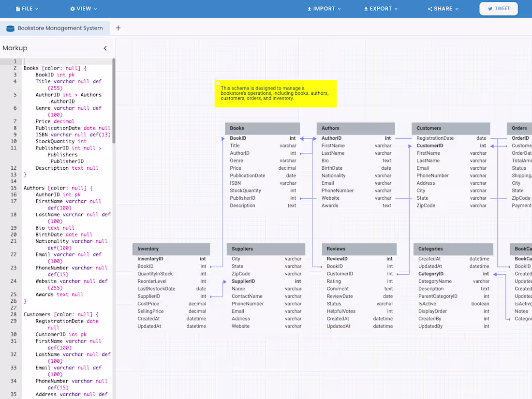The width and height of the screenshot is (532, 399).
Task: Click the Markup editor vertical scrollbar
Action: [x=114, y=101]
